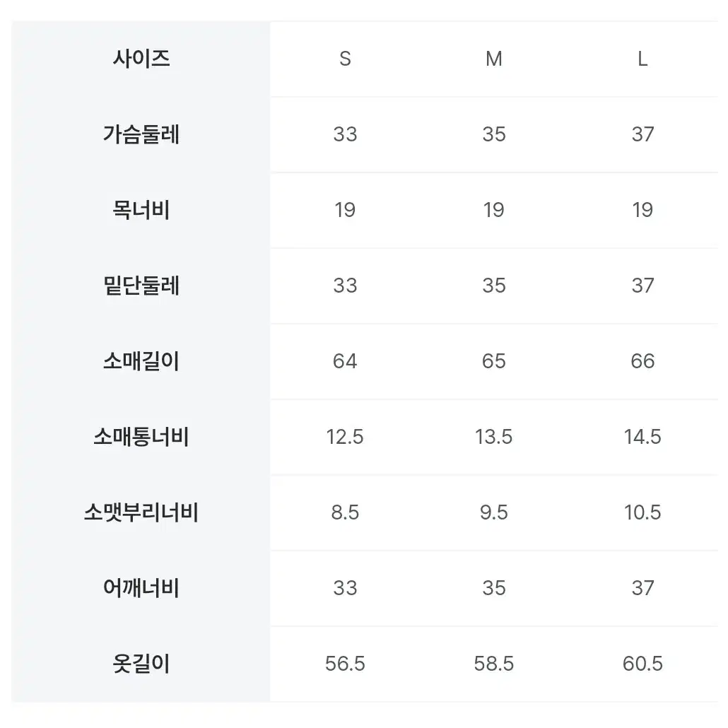Select the 58.5 length value for M
The width and height of the screenshot is (728, 728).
(493, 664)
